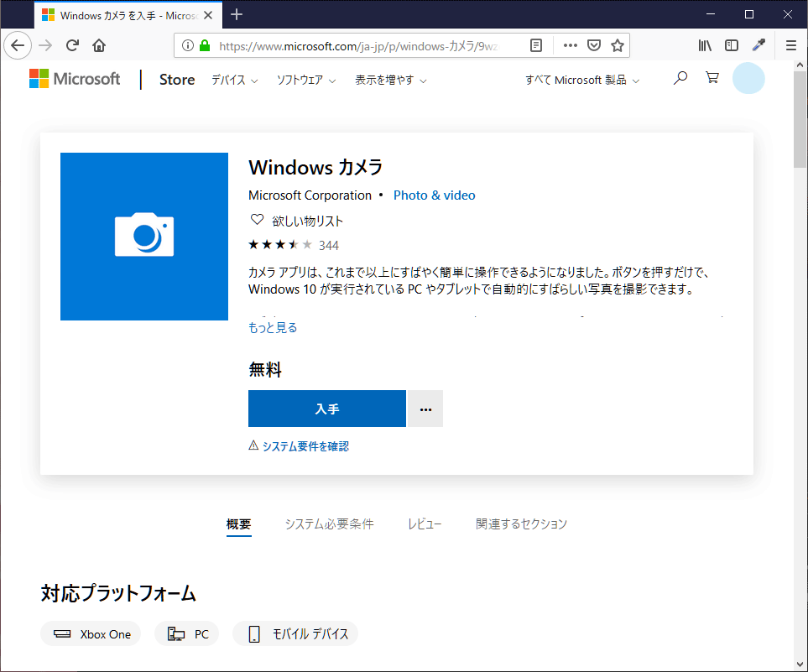Click the eyedropper toolbar icon
The width and height of the screenshot is (808, 672).
coord(758,45)
